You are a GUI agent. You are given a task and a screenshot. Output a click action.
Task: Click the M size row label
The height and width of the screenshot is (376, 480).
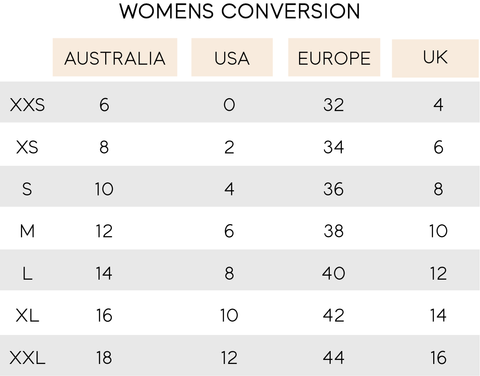[x=27, y=231]
